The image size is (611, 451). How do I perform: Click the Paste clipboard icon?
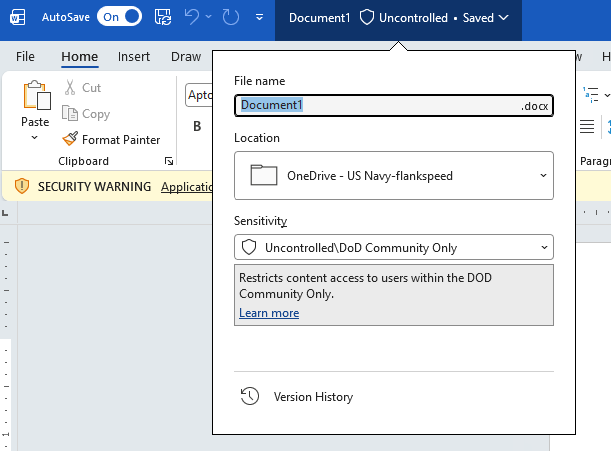pyautogui.click(x=37, y=96)
